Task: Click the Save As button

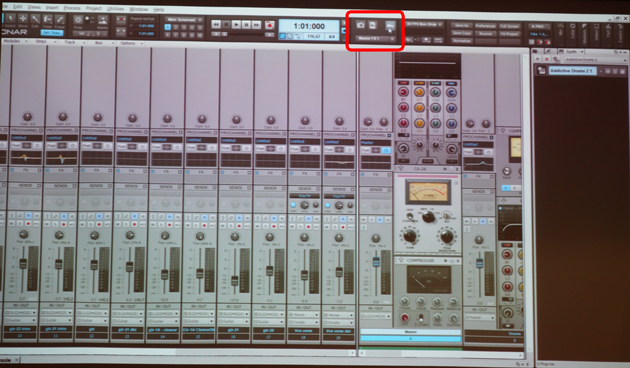Action: [x=461, y=25]
